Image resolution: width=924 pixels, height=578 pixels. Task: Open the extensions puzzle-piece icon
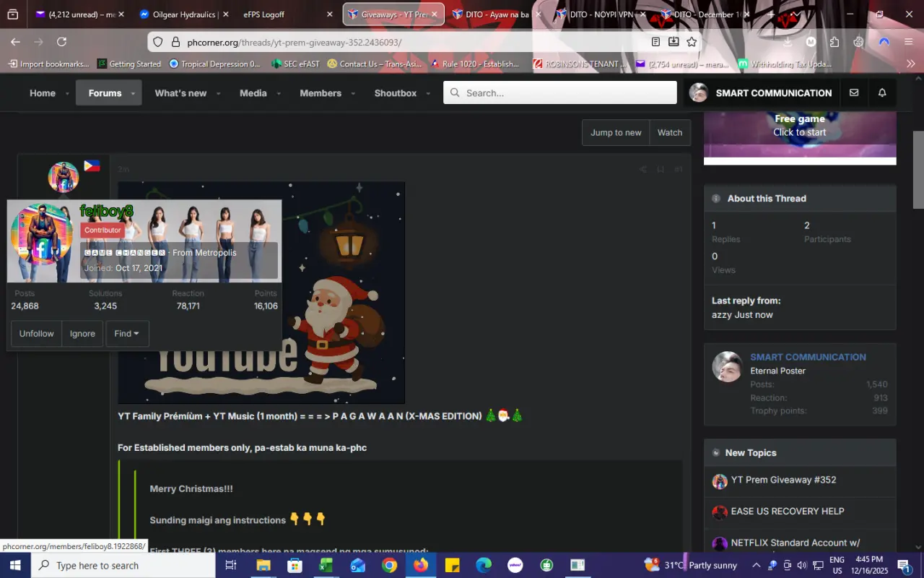coord(834,42)
